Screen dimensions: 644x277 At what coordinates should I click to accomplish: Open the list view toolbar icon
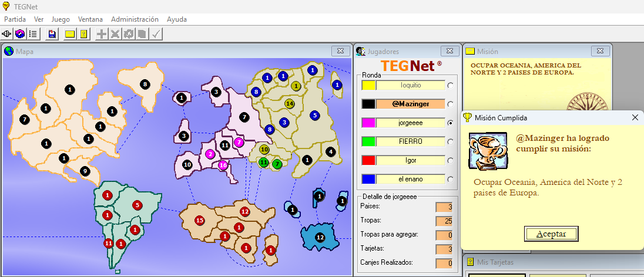(33, 33)
